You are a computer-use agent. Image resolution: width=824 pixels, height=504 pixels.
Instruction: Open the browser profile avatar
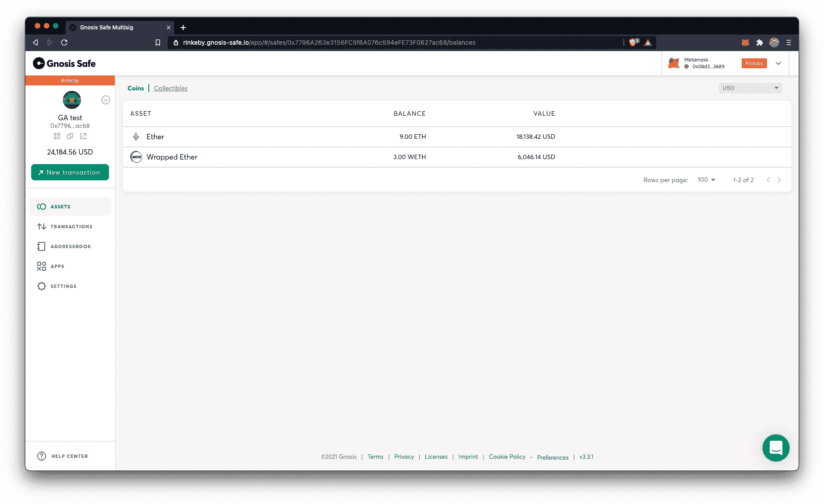774,42
